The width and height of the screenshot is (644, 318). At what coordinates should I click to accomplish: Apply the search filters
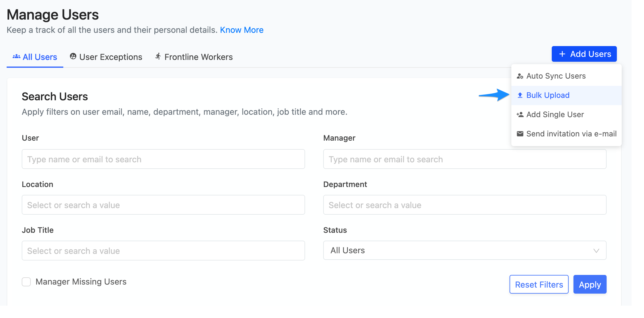[590, 285]
